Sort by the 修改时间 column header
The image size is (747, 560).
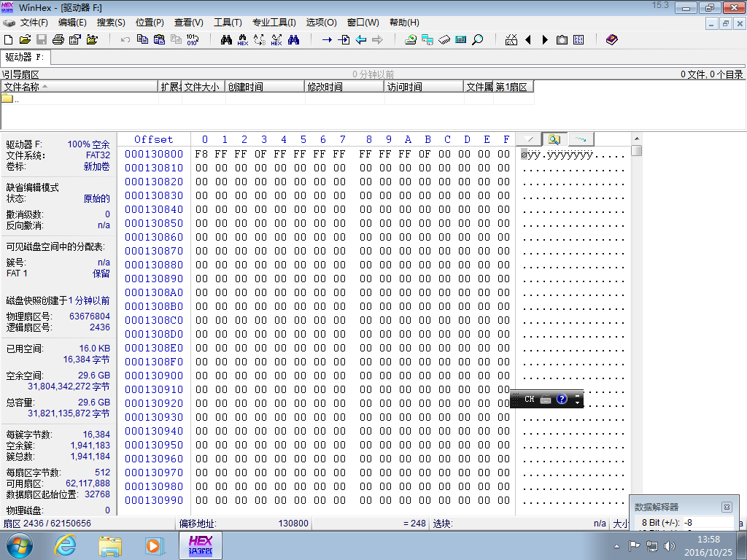(x=344, y=87)
